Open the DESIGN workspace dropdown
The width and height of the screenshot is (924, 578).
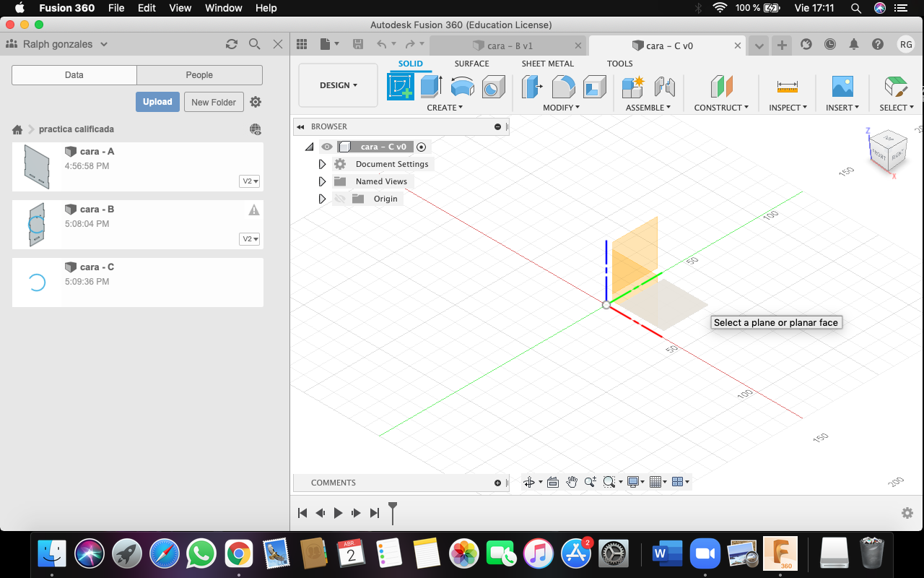click(x=338, y=85)
